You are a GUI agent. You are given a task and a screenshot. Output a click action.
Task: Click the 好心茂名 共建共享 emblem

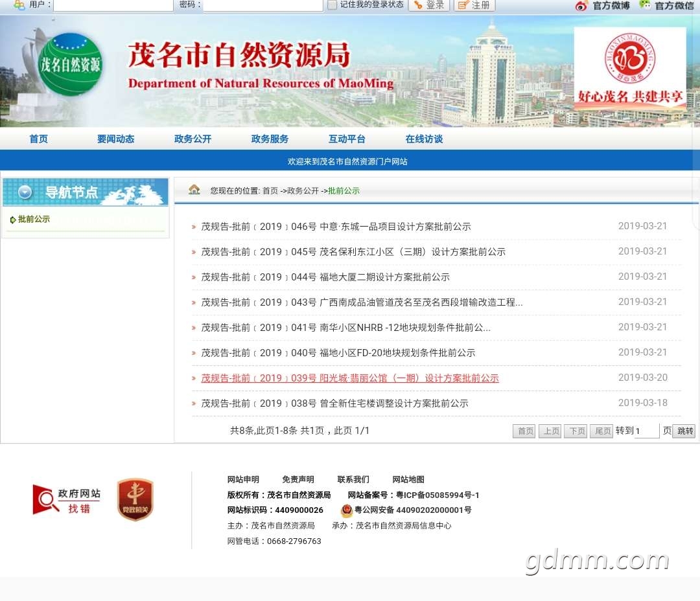click(630, 69)
